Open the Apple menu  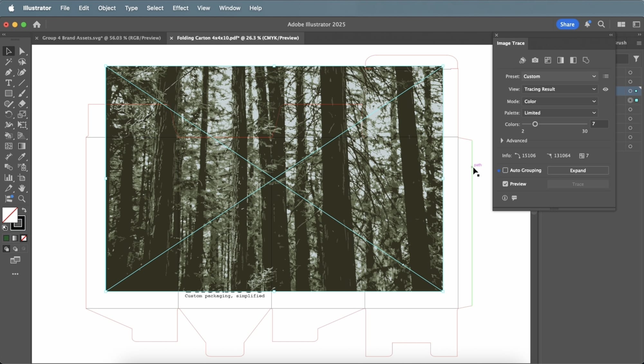click(x=11, y=8)
